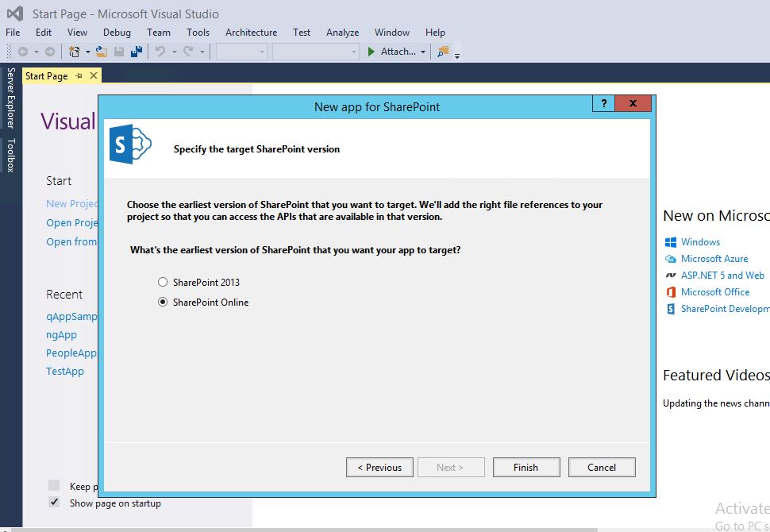Click the Save All toolbar icon
770x532 pixels.
[x=137, y=52]
